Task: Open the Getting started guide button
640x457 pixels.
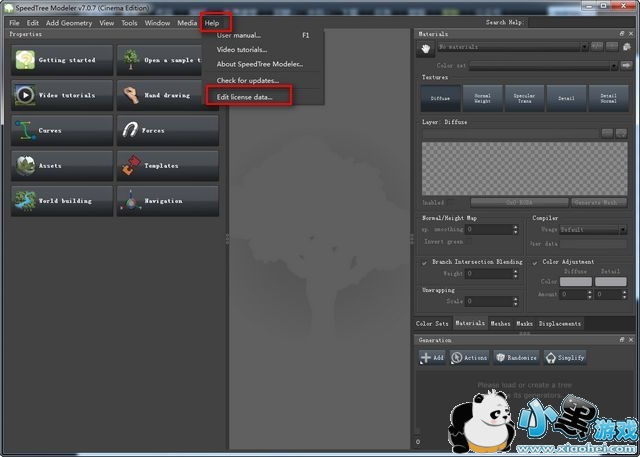Action: point(62,60)
